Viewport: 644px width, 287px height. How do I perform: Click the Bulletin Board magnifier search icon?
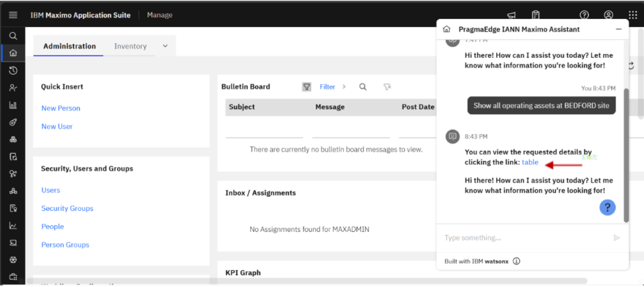pyautogui.click(x=363, y=87)
